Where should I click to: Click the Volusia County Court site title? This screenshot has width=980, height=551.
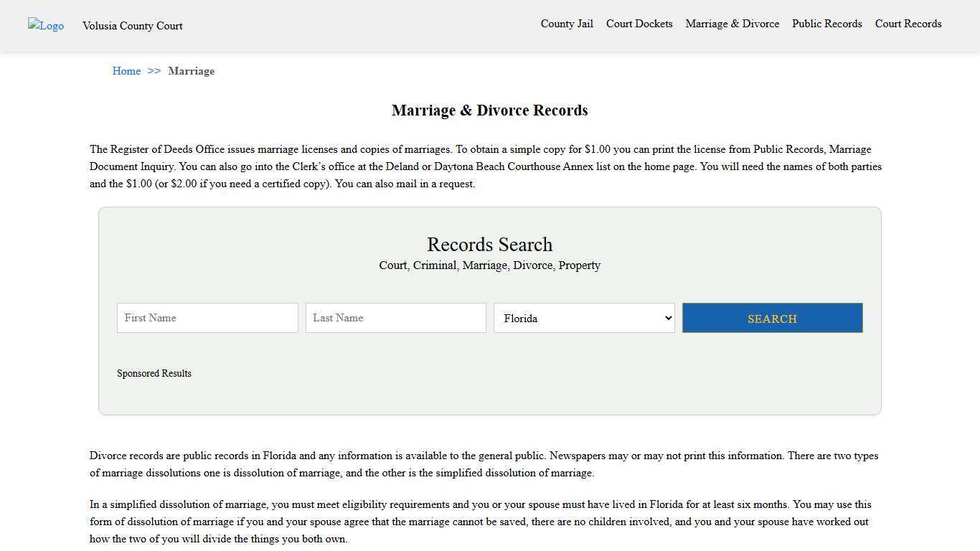point(132,26)
